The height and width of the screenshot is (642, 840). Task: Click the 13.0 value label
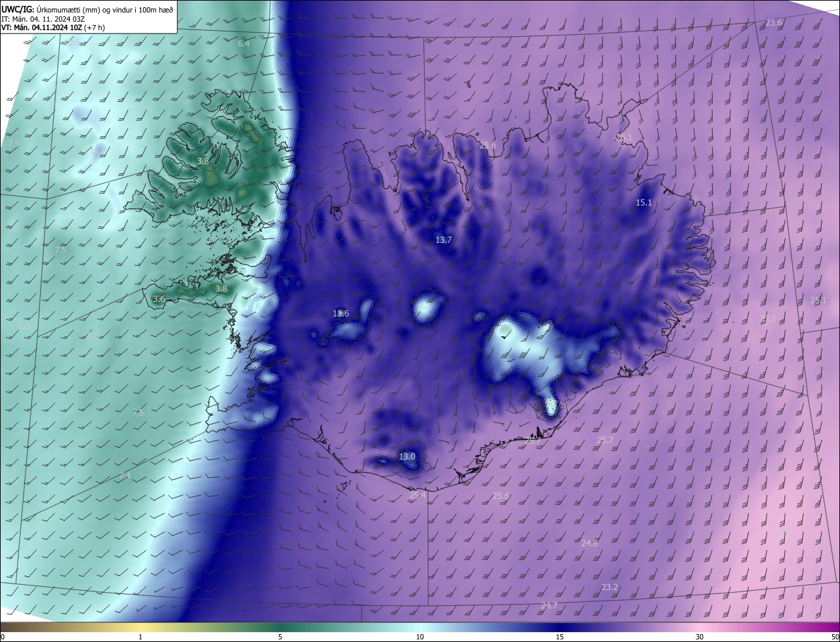click(x=407, y=456)
